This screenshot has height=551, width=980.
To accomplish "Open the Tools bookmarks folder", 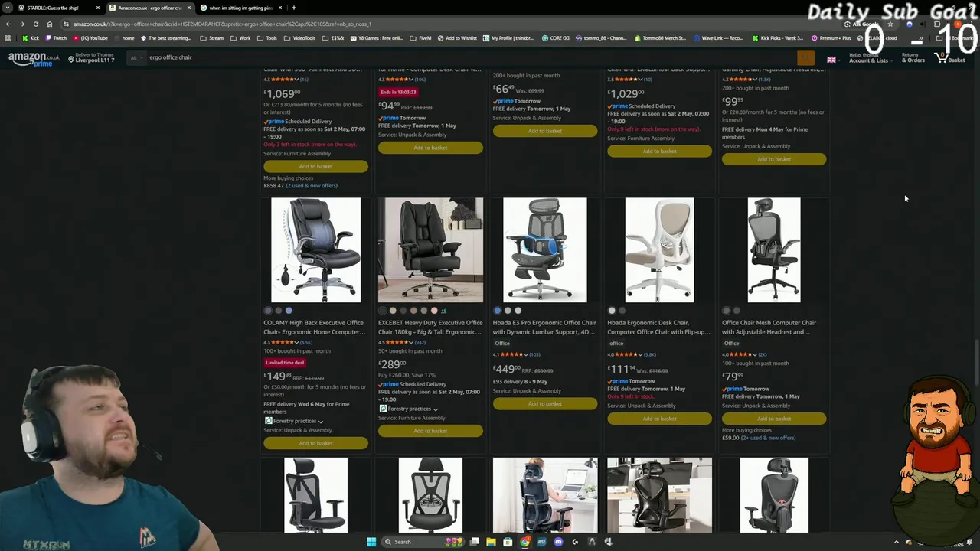I will tap(267, 38).
